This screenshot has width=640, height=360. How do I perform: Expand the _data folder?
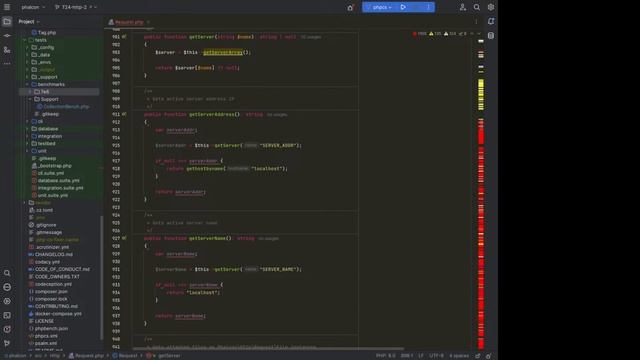(x=27, y=55)
